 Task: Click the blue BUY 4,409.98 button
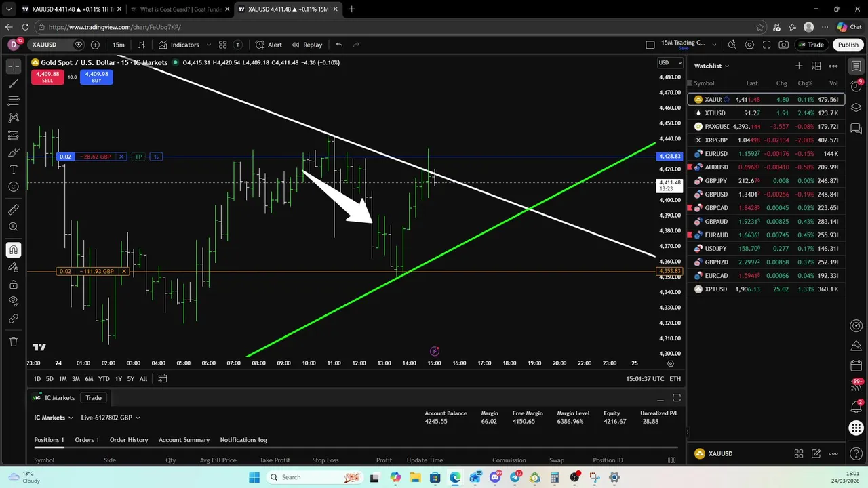tap(96, 77)
